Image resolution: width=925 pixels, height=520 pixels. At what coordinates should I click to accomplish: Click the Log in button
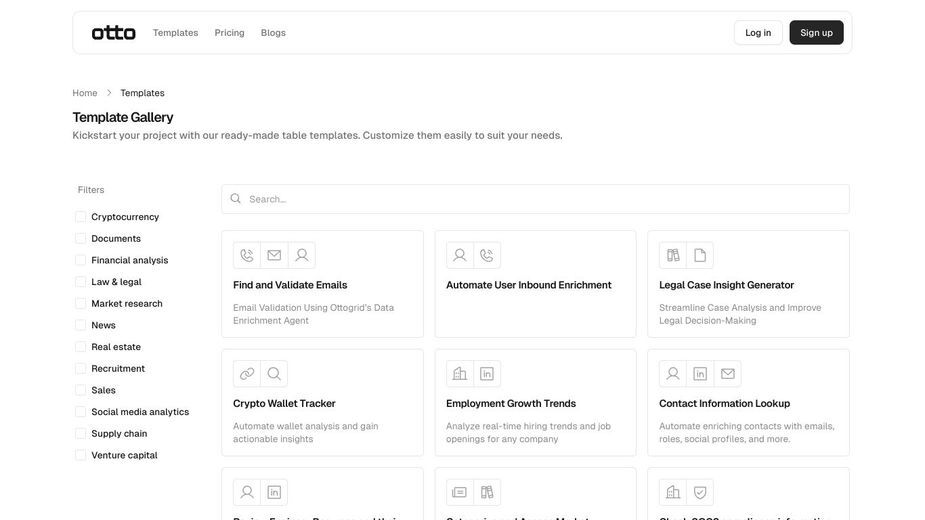[x=758, y=32]
